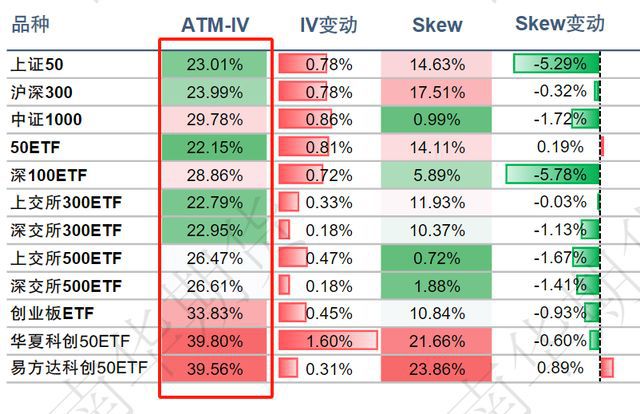Select the green 0.99% Skew cell
This screenshot has width=640, height=414.
tap(437, 120)
